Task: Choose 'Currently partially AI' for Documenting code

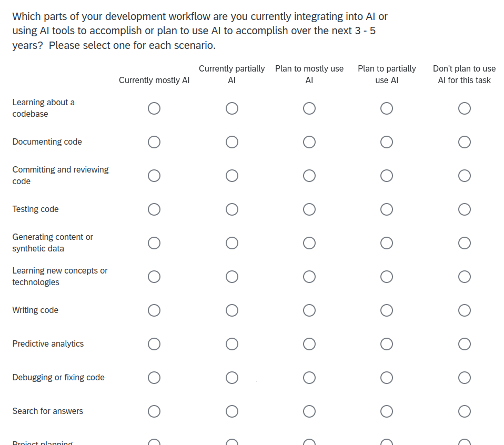Action: pyautogui.click(x=232, y=142)
